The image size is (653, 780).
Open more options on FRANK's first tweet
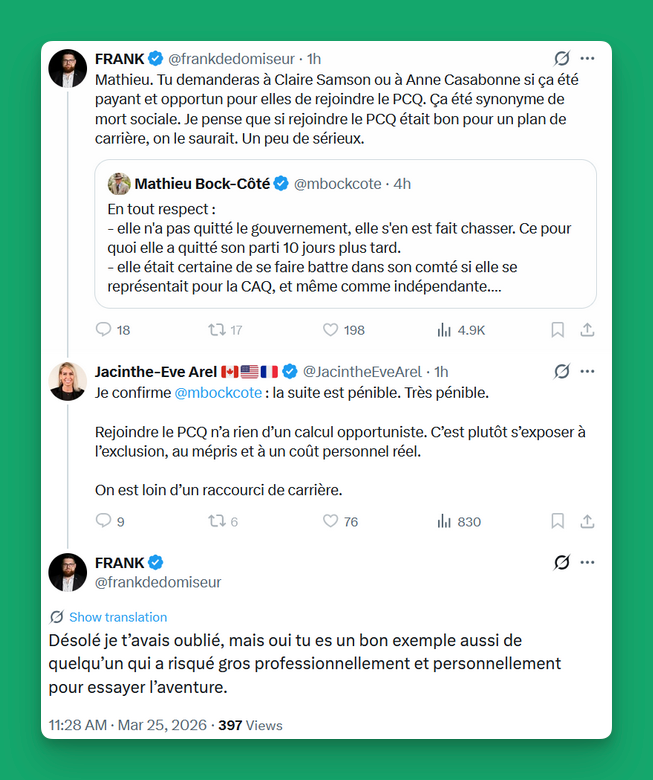tap(588, 59)
